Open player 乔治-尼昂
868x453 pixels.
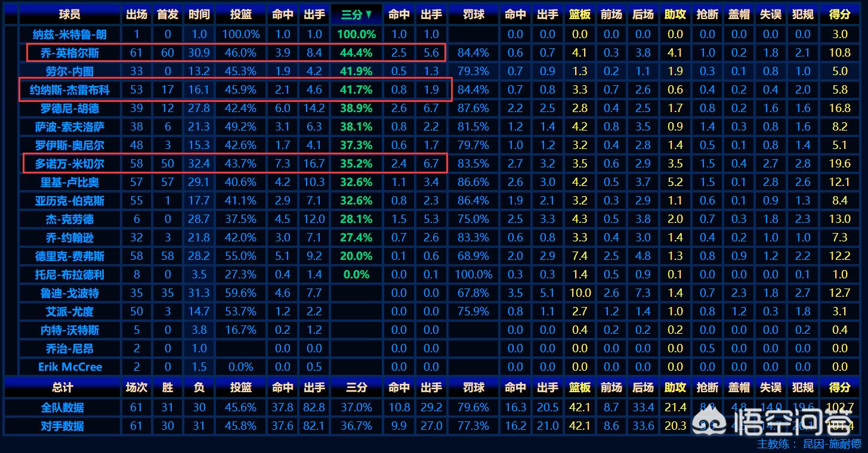pos(70,349)
